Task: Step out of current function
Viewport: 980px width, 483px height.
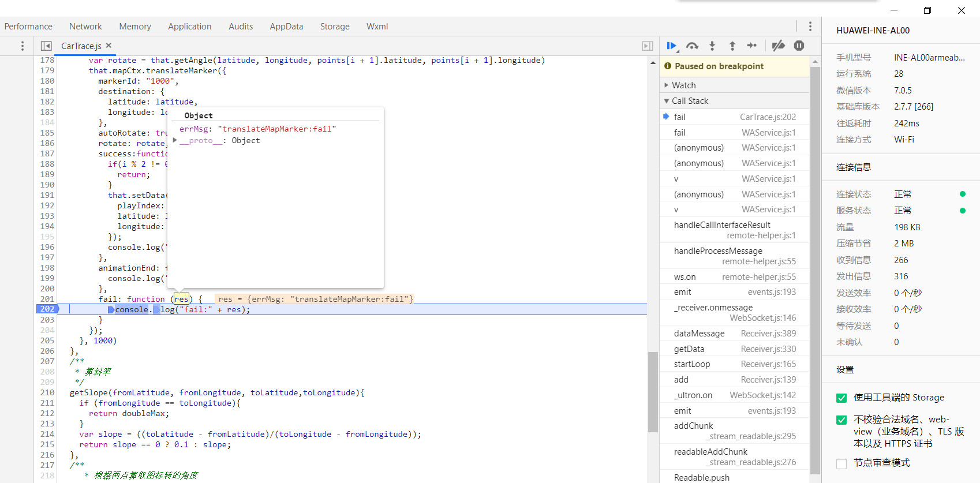Action: click(732, 46)
